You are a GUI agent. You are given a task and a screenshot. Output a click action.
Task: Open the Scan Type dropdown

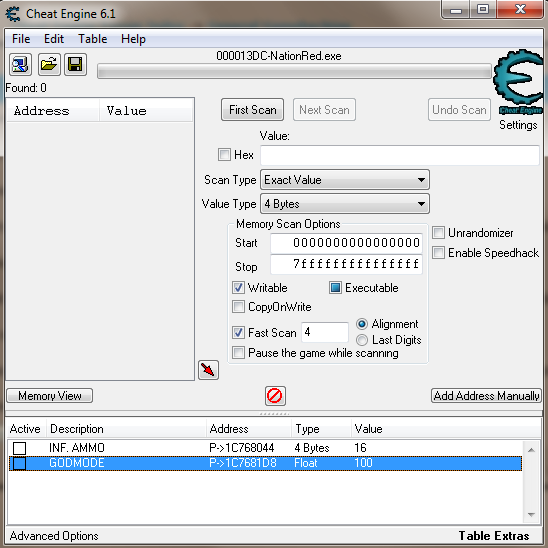tap(345, 180)
